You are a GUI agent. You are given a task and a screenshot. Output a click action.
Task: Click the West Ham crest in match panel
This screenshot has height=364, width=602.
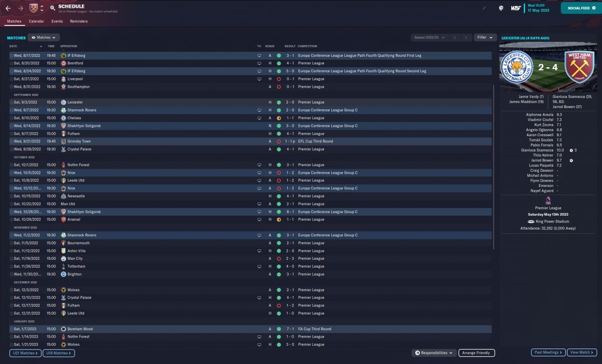coord(579,67)
